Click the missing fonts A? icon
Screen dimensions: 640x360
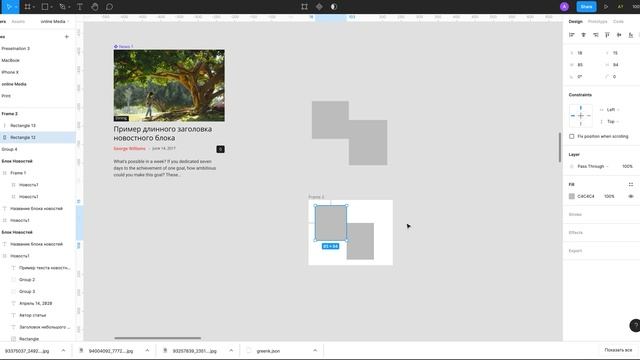[620, 7]
